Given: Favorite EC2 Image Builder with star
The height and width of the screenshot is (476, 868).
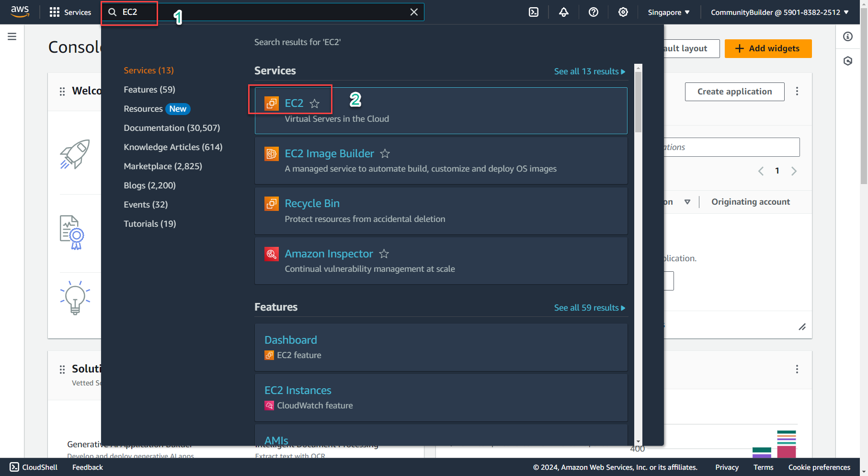Looking at the screenshot, I should 385,153.
